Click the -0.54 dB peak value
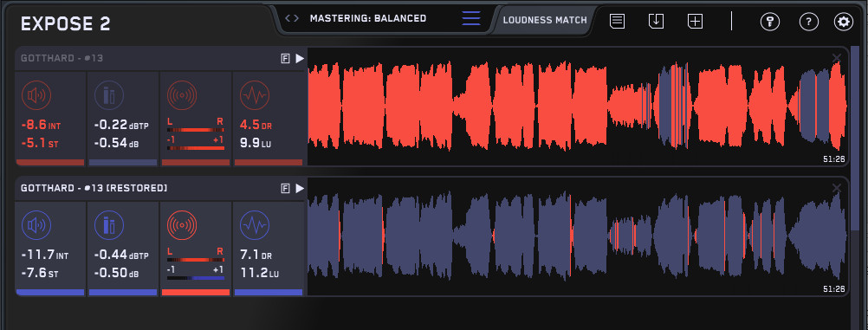868x330 pixels. (x=116, y=144)
